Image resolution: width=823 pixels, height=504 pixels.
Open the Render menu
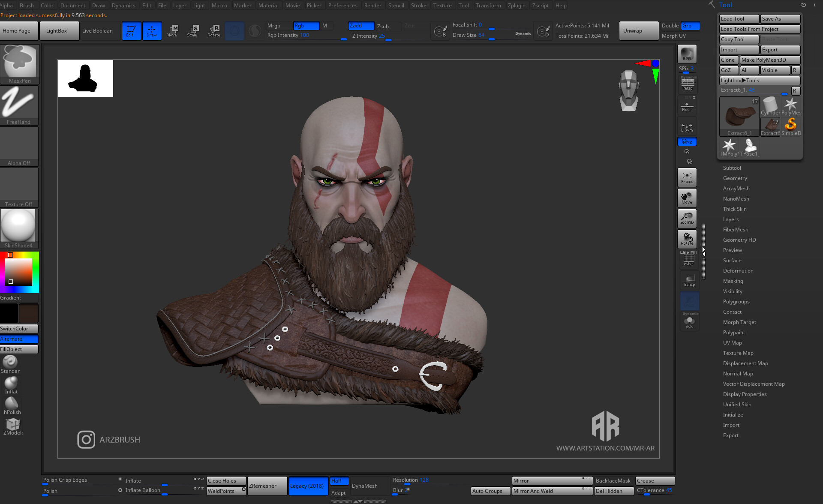tap(372, 5)
